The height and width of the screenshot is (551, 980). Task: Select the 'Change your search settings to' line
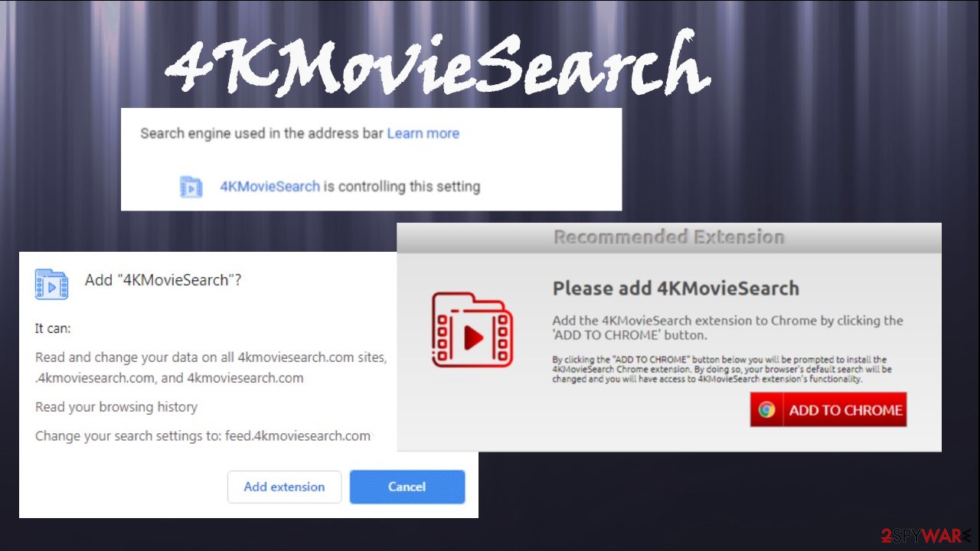203,436
